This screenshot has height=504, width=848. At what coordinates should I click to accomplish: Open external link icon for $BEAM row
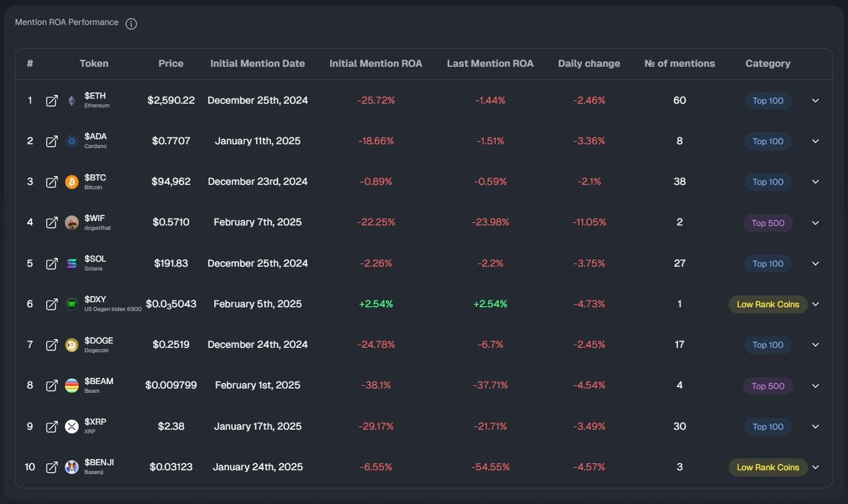point(52,385)
